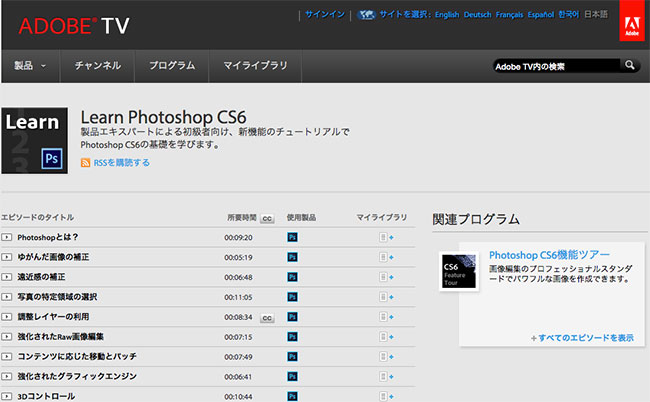Click play icon for Photoshopとは？

click(6, 237)
